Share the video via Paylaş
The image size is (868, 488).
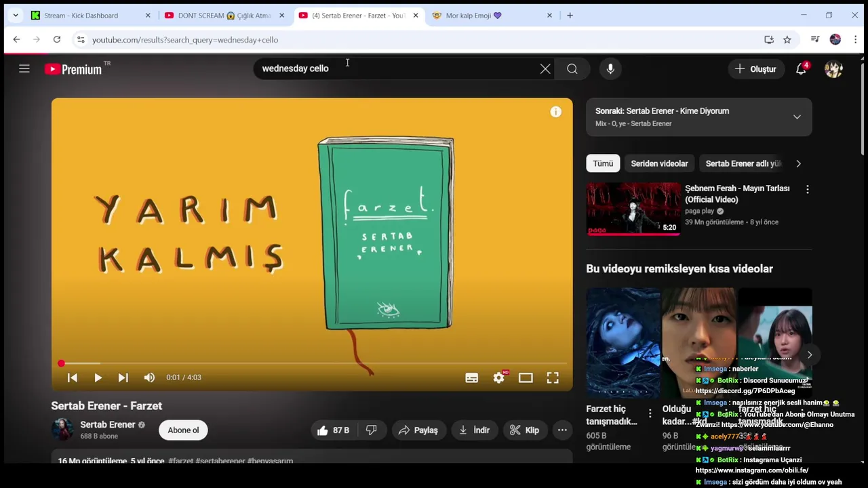(x=418, y=430)
